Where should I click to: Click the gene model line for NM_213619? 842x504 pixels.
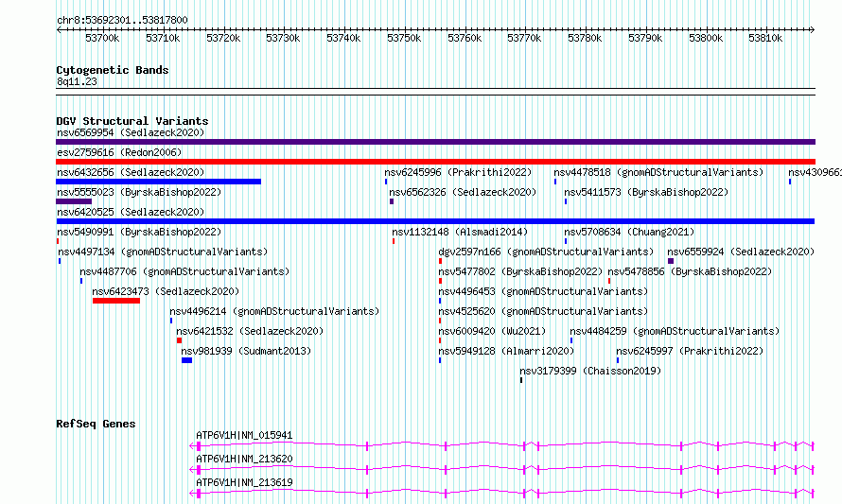pyautogui.click(x=502, y=493)
